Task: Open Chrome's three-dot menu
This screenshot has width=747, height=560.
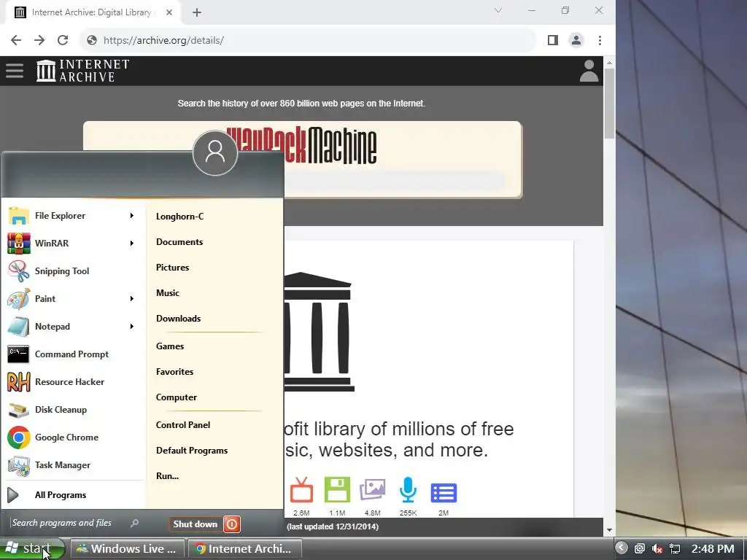Action: click(600, 40)
